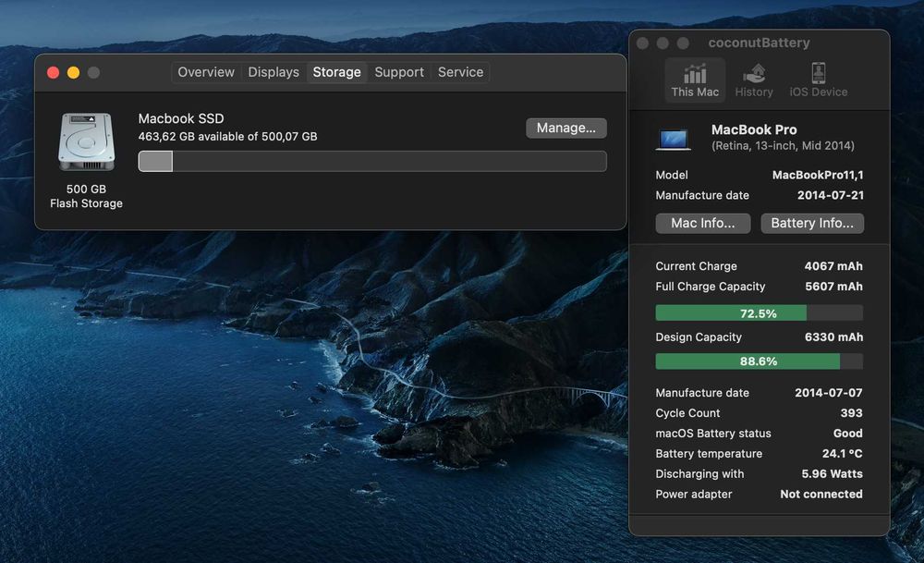Switch to the Displays tab
The image size is (924, 563).
274,72
